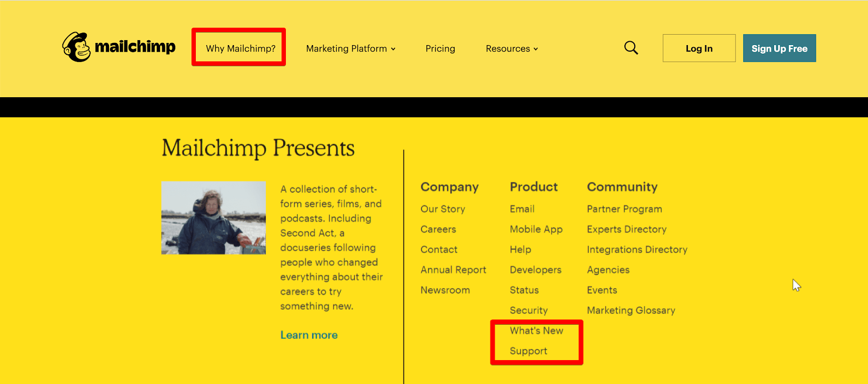Open Experts Directory link

coord(627,229)
